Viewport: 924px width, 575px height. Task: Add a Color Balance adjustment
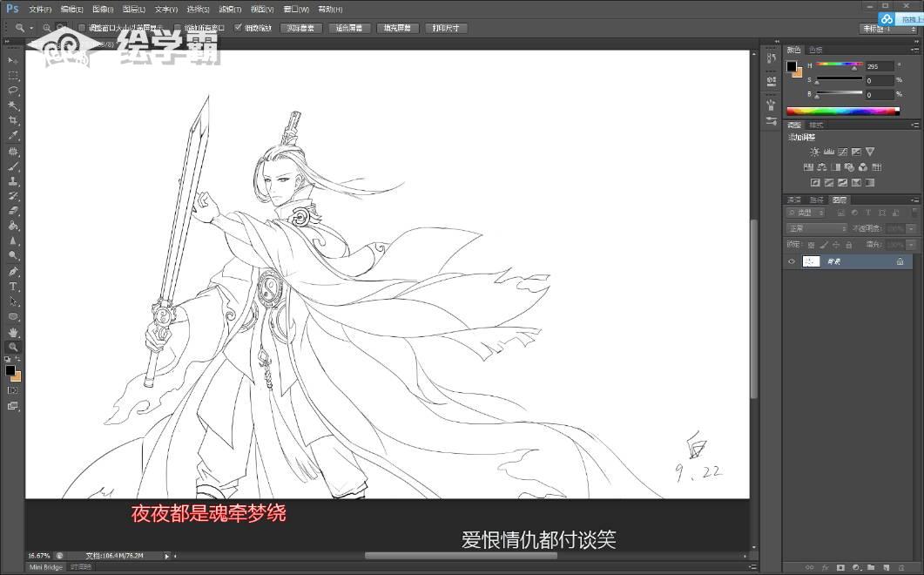(821, 167)
